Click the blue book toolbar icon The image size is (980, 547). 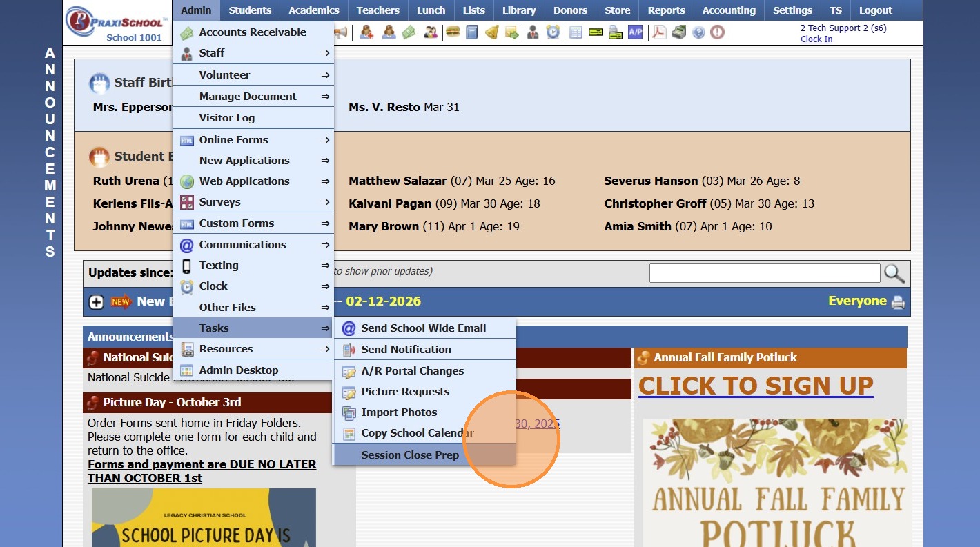click(472, 32)
